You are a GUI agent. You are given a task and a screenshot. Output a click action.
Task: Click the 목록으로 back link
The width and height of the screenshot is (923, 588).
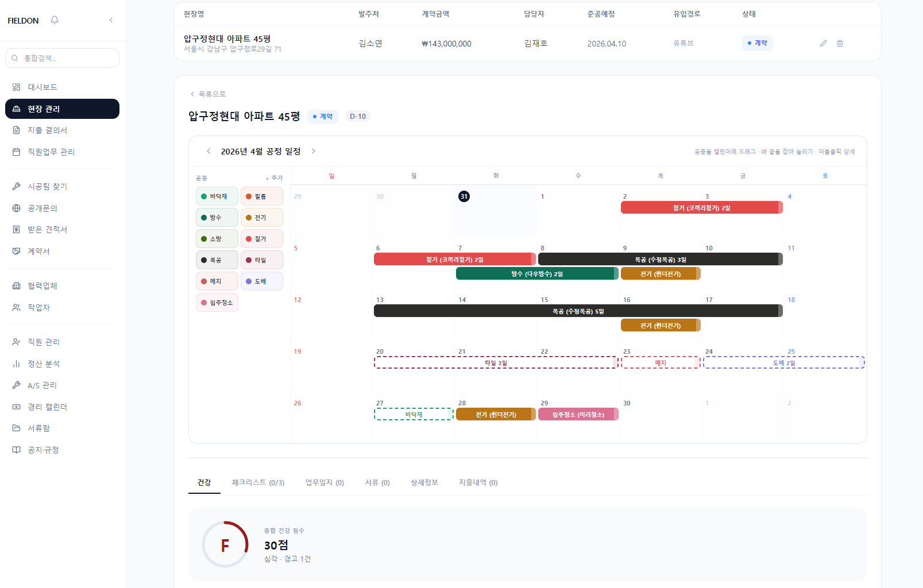(x=209, y=94)
